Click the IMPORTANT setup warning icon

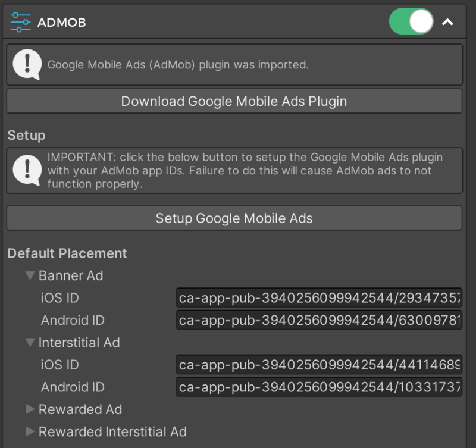(x=27, y=170)
